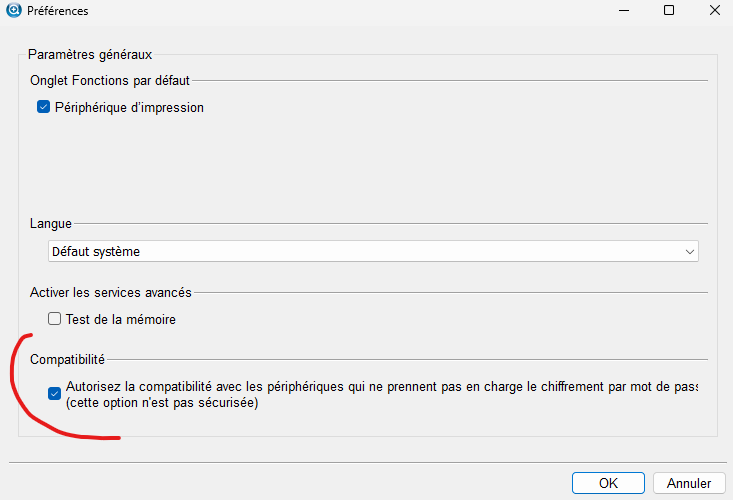Click the "Paramètres généraux" group heading

point(89,54)
